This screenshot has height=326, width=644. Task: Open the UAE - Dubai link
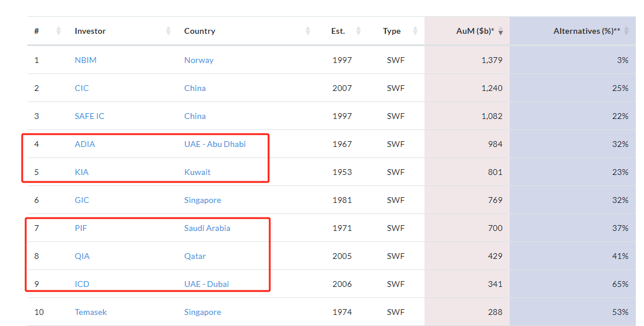pyautogui.click(x=206, y=284)
